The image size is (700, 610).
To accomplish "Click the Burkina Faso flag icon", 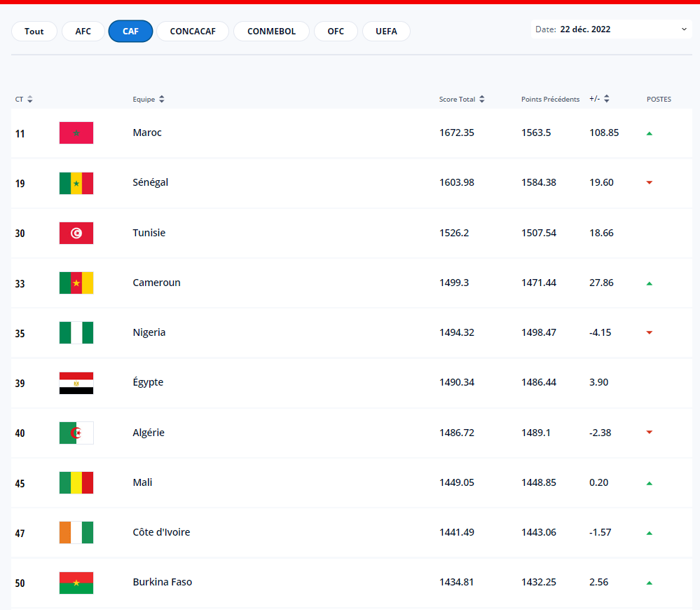I will click(x=76, y=583).
